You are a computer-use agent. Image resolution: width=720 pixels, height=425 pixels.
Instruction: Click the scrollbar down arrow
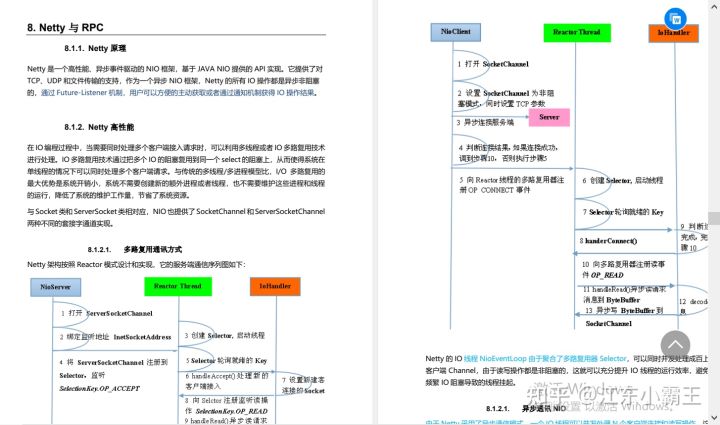(x=714, y=418)
